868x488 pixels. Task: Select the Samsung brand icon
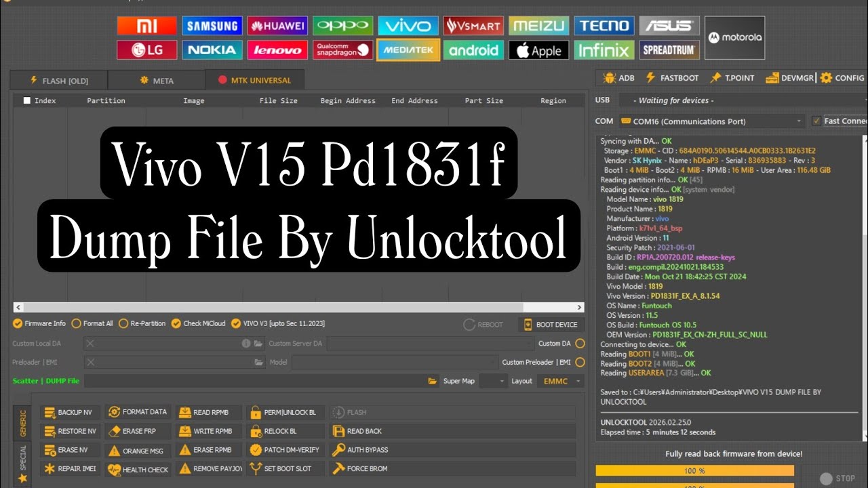pos(212,26)
